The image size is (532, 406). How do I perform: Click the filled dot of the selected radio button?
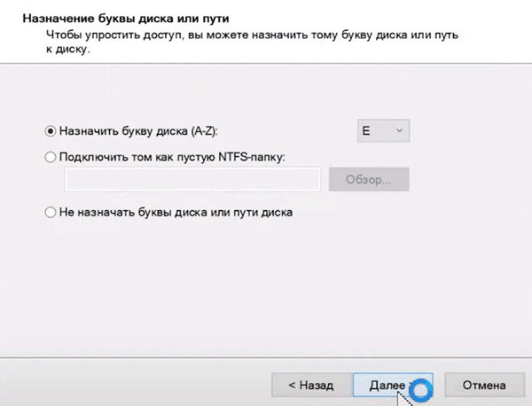tap(51, 131)
